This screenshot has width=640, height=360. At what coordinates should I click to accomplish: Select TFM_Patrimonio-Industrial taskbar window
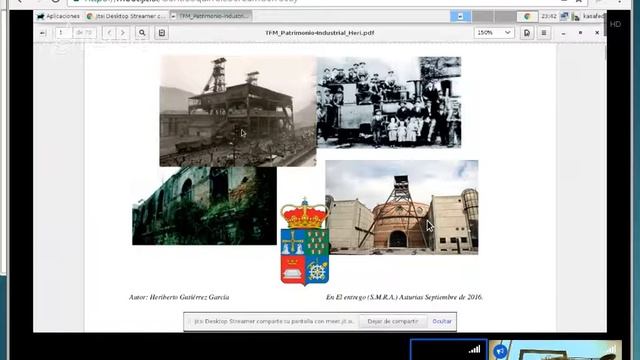point(211,16)
